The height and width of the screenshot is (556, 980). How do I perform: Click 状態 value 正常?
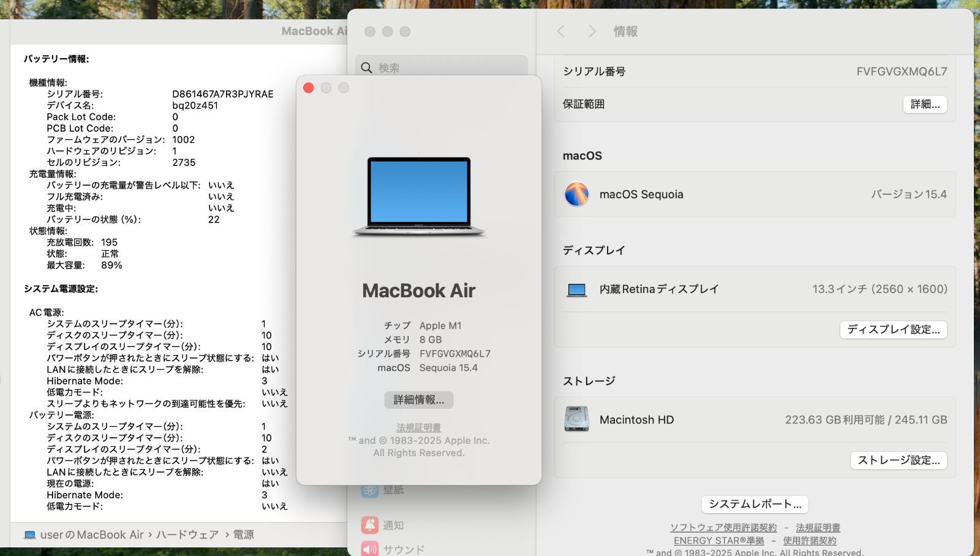coord(110,254)
